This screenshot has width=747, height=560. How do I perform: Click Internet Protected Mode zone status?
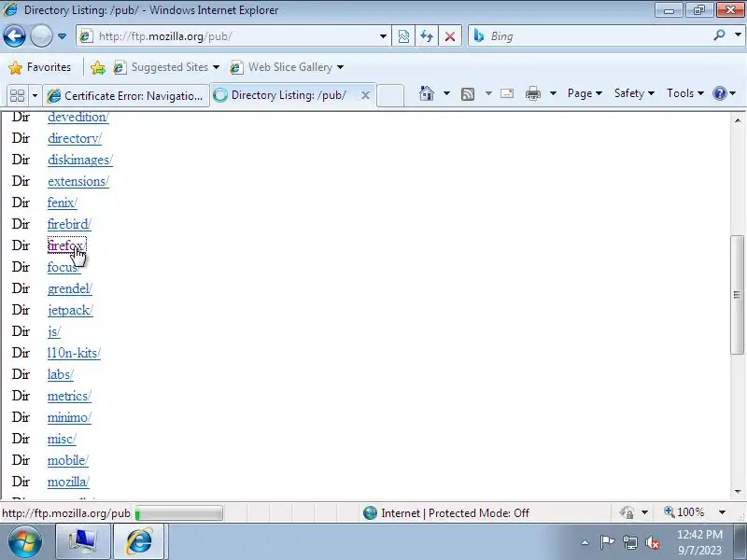point(446,512)
